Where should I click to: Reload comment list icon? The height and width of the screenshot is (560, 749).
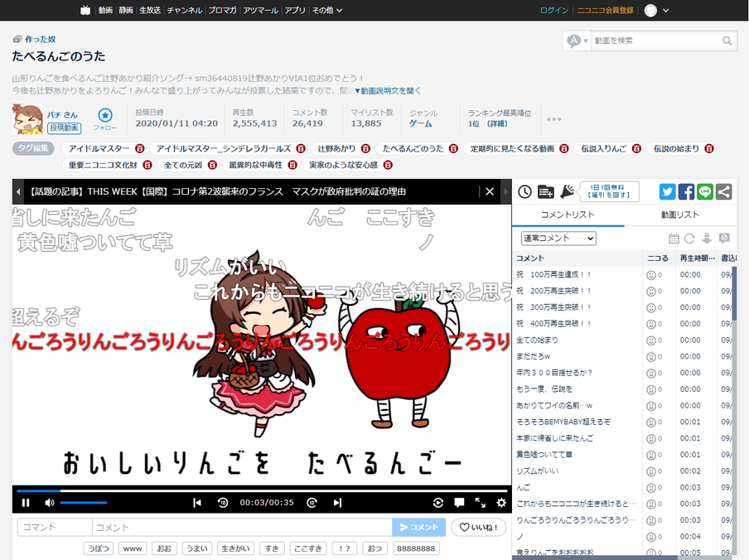tap(689, 239)
